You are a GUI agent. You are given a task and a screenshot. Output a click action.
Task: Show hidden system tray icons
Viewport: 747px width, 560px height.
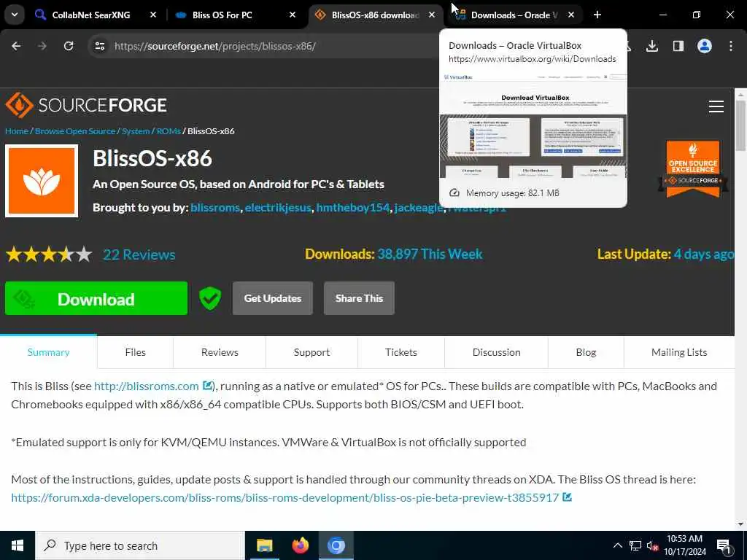click(x=617, y=545)
